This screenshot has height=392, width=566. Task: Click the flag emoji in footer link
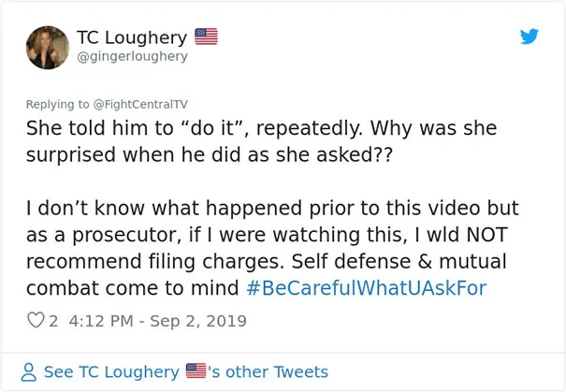[x=196, y=370]
